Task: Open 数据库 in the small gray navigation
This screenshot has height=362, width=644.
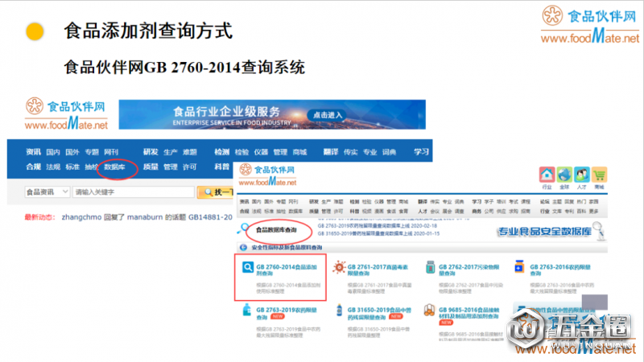Action: pos(295,211)
